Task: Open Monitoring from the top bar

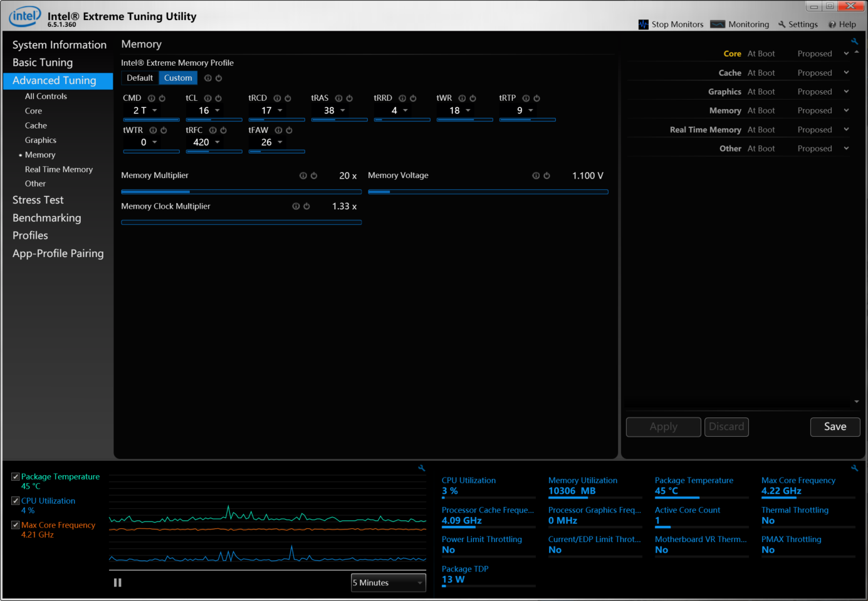Action: (740, 24)
